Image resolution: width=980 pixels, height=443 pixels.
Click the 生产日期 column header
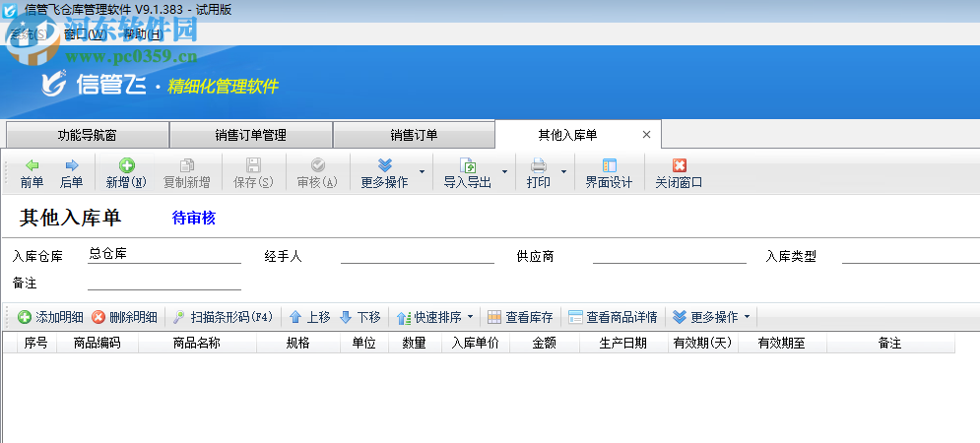[x=623, y=343]
